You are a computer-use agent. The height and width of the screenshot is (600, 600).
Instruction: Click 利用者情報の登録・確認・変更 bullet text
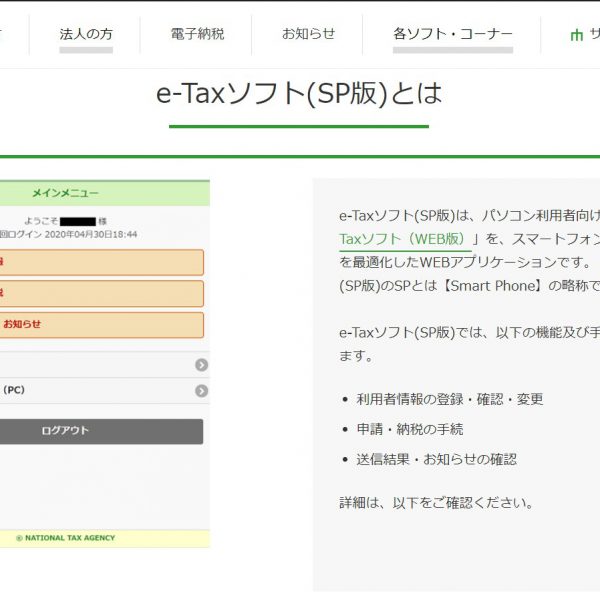[450, 399]
